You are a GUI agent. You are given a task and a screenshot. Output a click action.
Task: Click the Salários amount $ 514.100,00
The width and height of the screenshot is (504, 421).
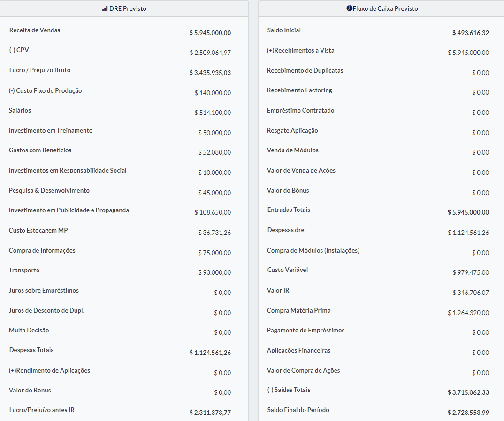(213, 113)
